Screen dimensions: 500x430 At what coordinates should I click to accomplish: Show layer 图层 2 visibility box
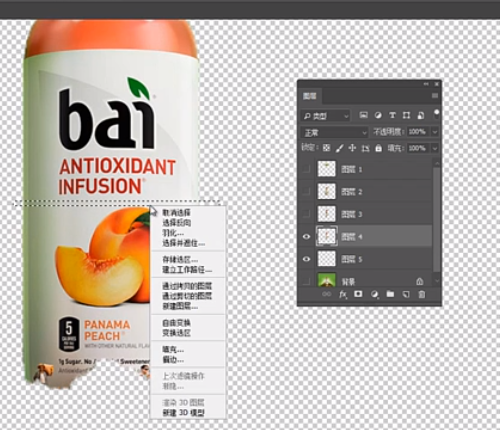pyautogui.click(x=306, y=191)
